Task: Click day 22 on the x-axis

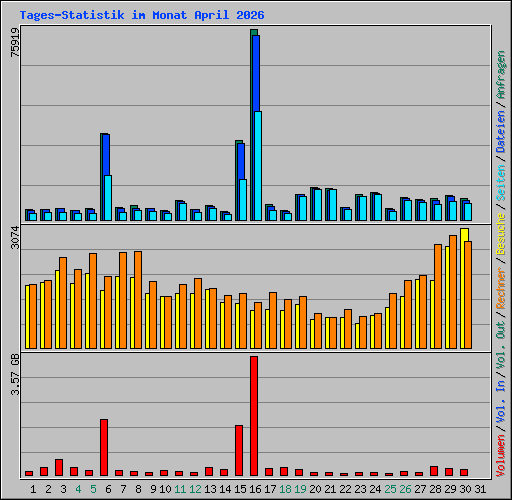Action: pos(345,489)
